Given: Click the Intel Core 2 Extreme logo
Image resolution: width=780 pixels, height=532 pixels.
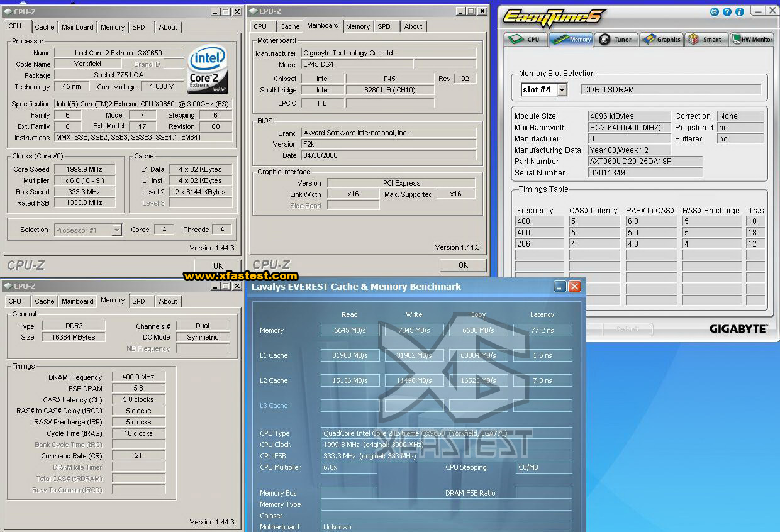Looking at the screenshot, I should [208, 69].
